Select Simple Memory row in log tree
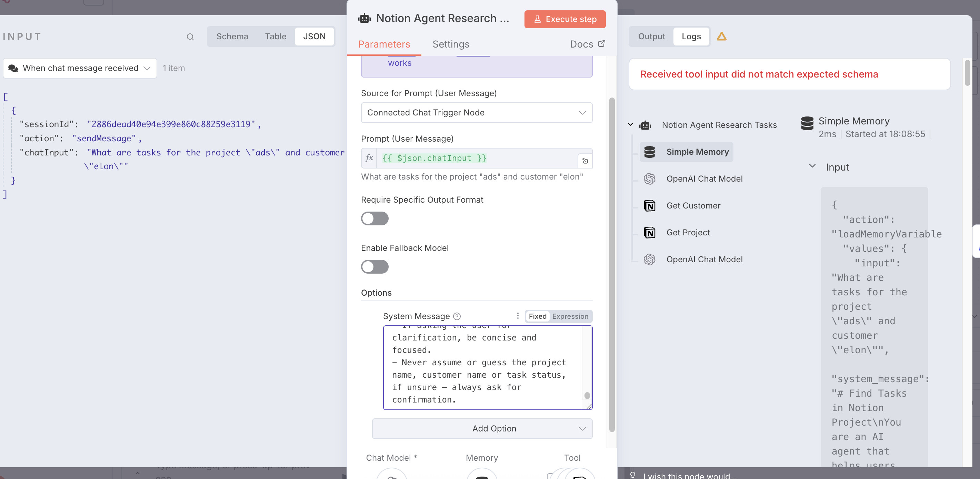The height and width of the screenshot is (479, 980). (686, 152)
